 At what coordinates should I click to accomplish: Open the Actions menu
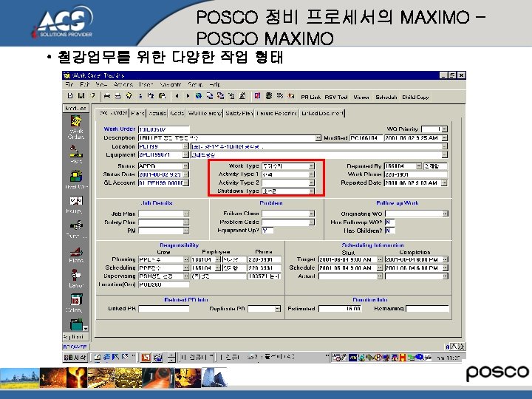pos(123,84)
